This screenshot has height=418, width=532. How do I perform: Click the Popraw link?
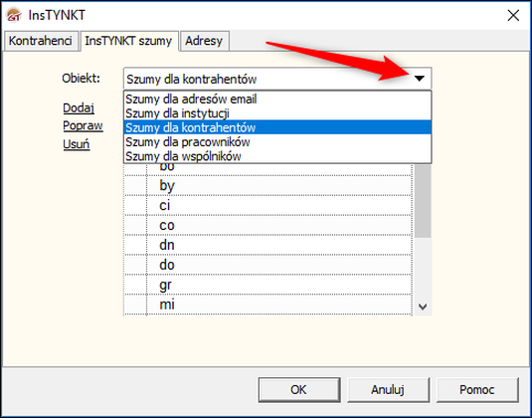pyautogui.click(x=83, y=126)
